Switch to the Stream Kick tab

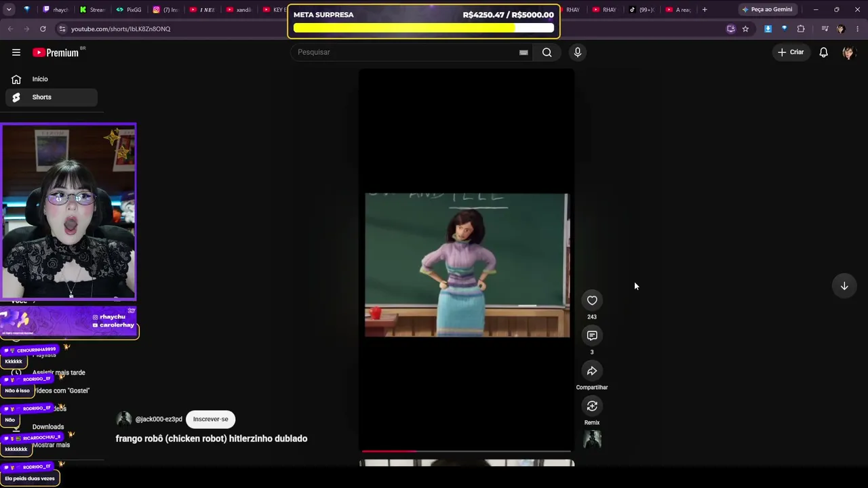pos(92,9)
